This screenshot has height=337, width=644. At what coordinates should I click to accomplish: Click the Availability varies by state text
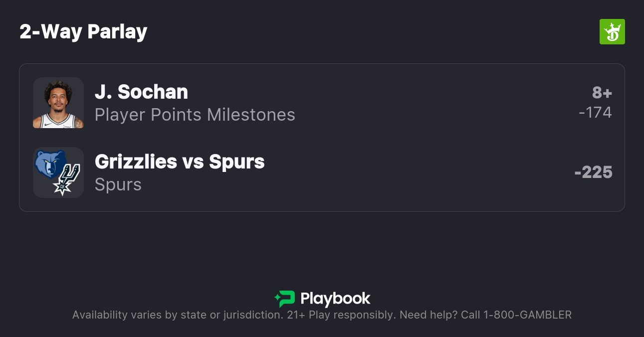tap(177, 315)
